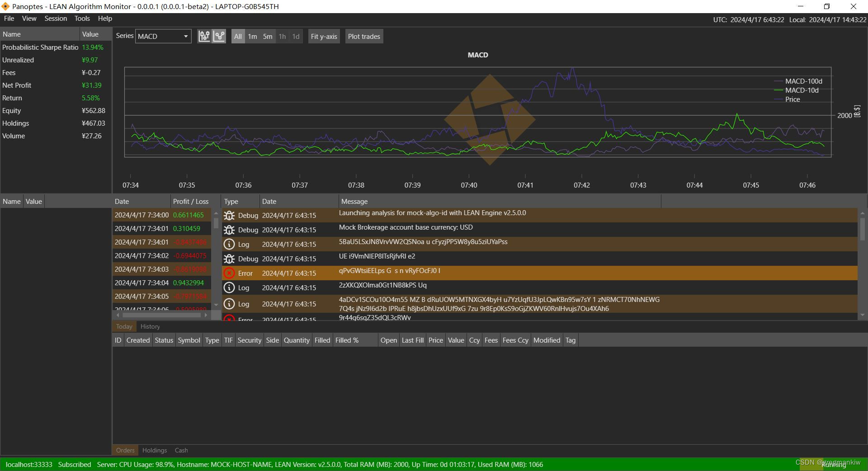Screen dimensions: 868x471
Task: Open the Session menu
Action: coord(56,19)
